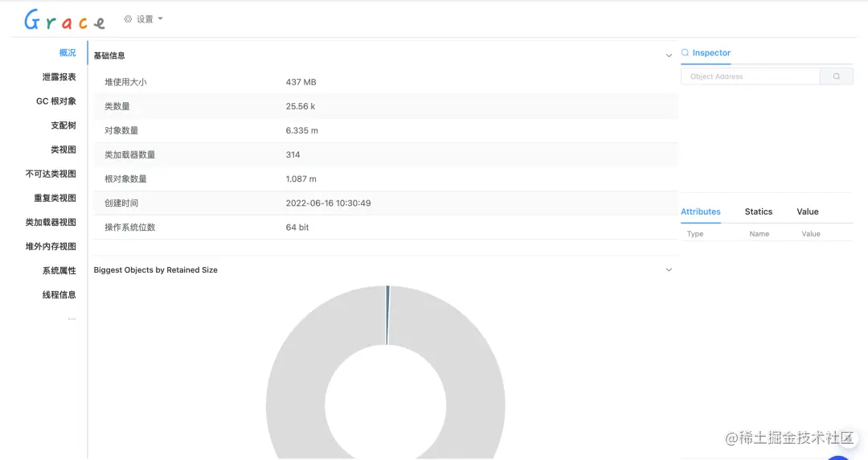The width and height of the screenshot is (868, 460).
Task: Switch to the Statics tab
Action: (759, 212)
